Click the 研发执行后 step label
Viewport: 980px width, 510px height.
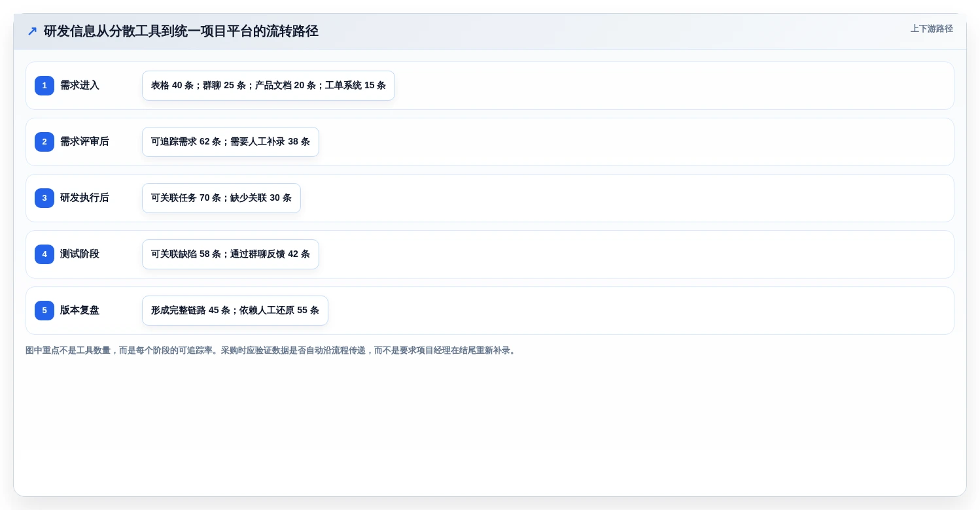[84, 198]
